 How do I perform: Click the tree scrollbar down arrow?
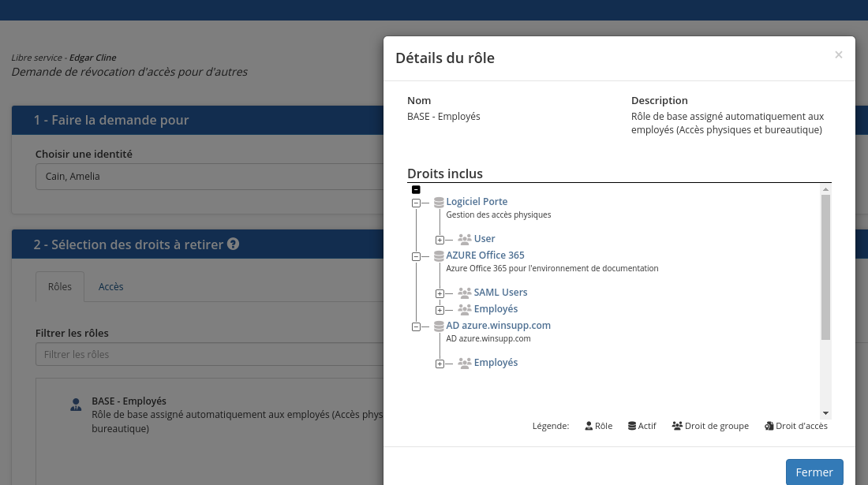825,413
